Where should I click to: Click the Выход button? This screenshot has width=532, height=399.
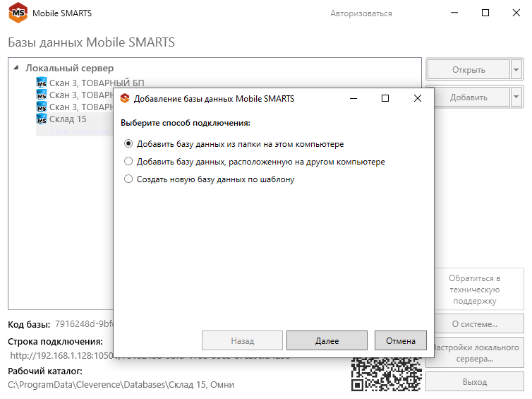(x=475, y=382)
